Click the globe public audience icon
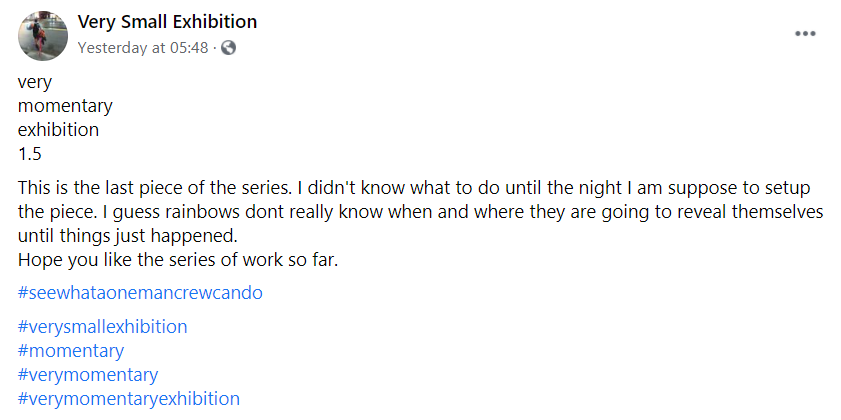The width and height of the screenshot is (841, 420). pos(229,47)
